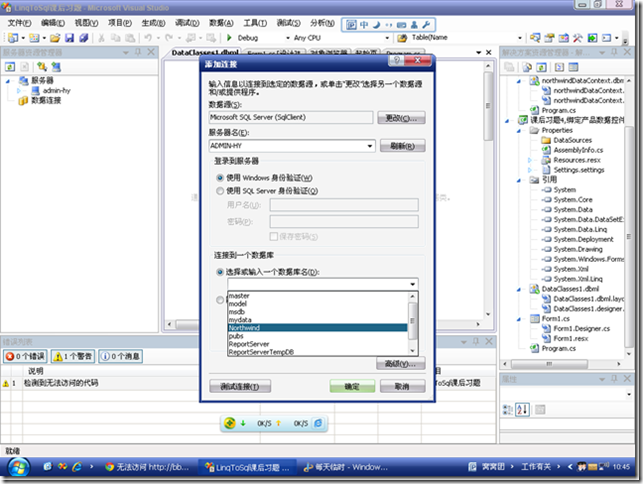This screenshot has height=484, width=643.
Task: Open Internet Explorer from quick launch
Action: coord(77,467)
